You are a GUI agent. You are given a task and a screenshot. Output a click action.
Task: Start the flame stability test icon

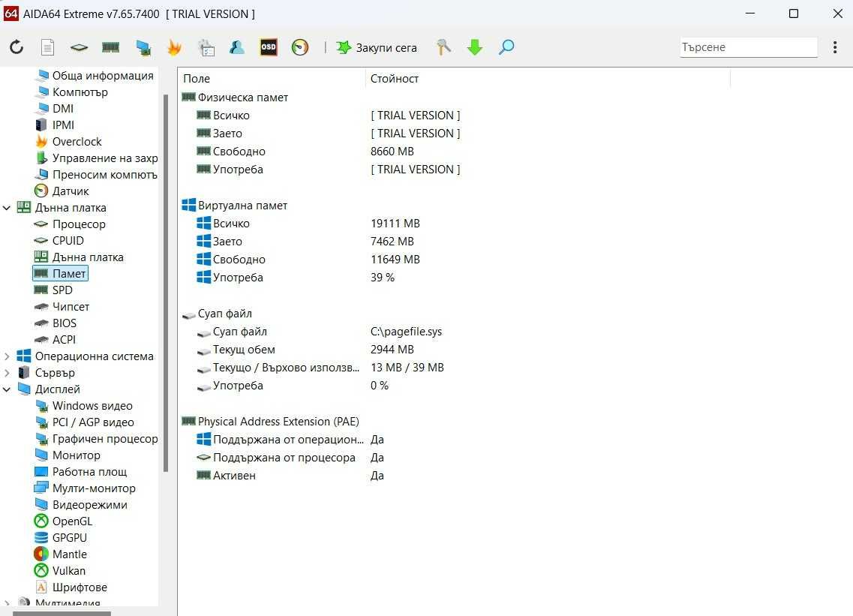click(174, 47)
